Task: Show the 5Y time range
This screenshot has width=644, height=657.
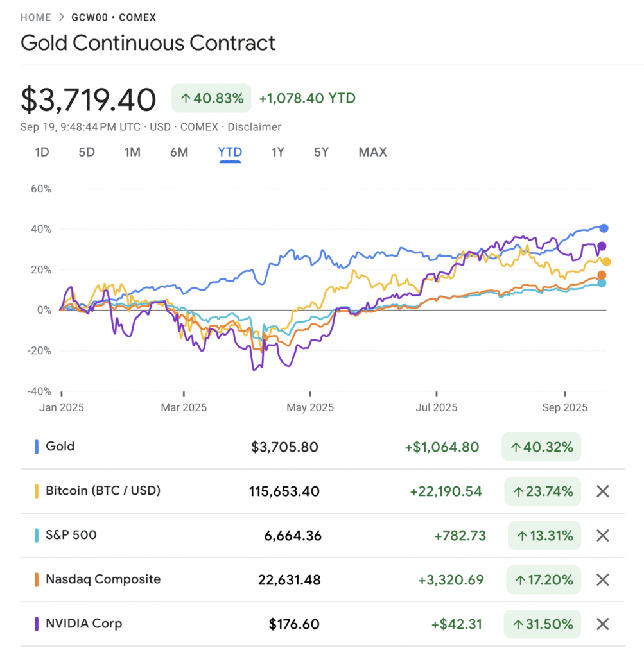Action: [x=321, y=152]
